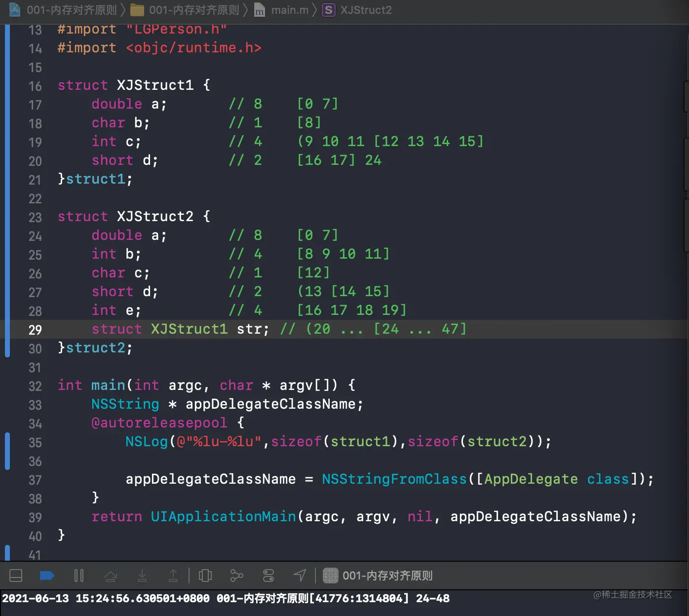Click "short d;" on line 20
The image size is (689, 616).
pos(125,160)
